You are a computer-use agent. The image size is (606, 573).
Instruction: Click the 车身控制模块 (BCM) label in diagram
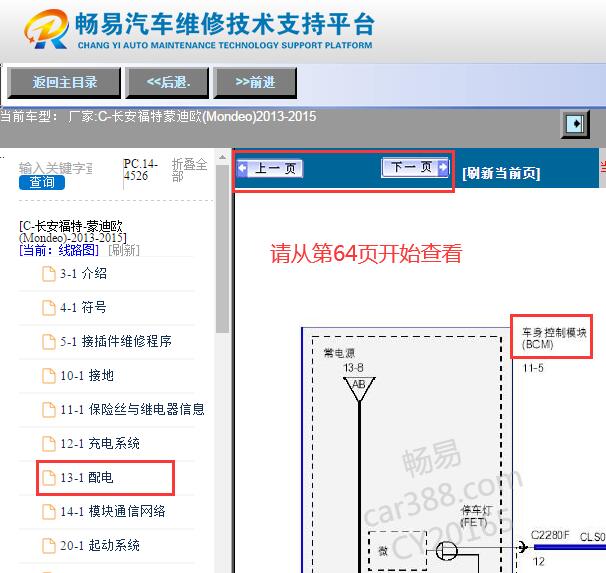pyautogui.click(x=553, y=338)
